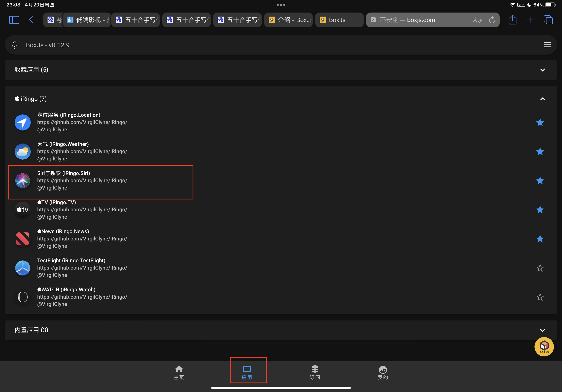
Task: Collapse the iRingo (7) section
Action: coord(542,99)
